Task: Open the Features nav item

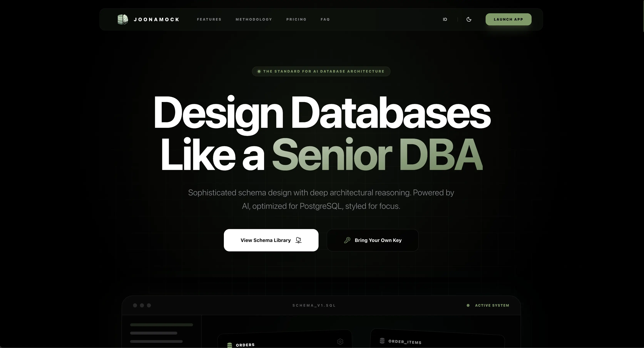Action: coord(209,19)
